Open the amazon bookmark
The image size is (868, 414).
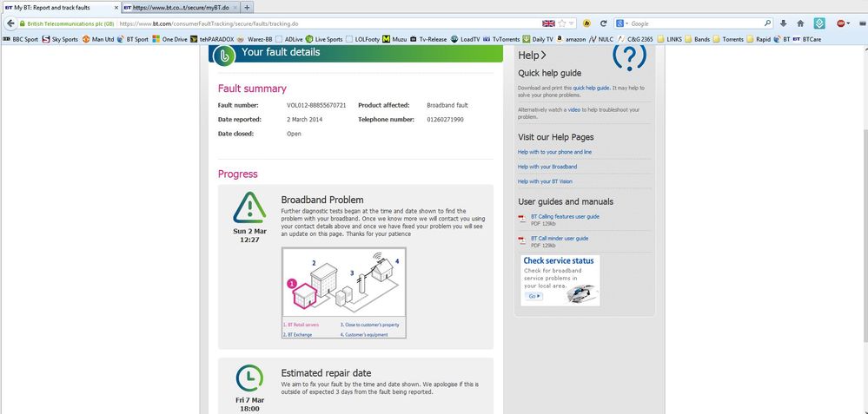[x=572, y=39]
